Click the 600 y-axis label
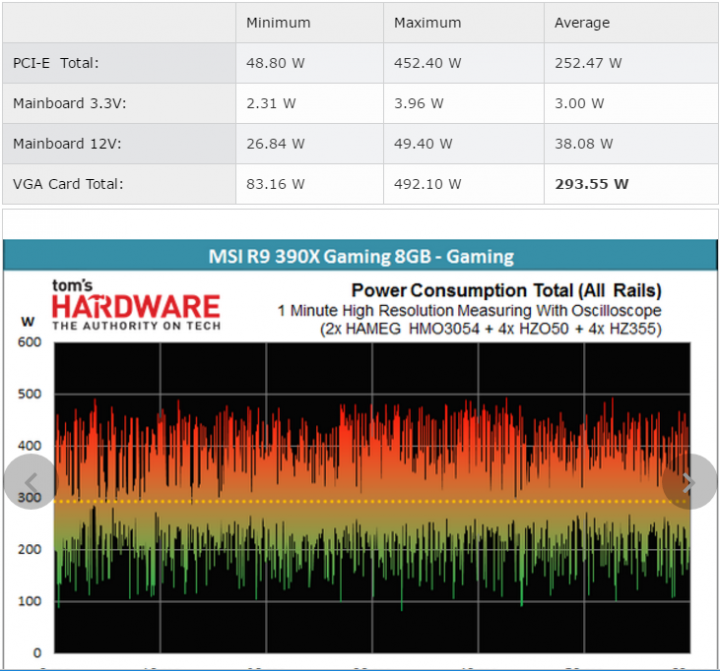This screenshot has width=720, height=671. [x=29, y=342]
